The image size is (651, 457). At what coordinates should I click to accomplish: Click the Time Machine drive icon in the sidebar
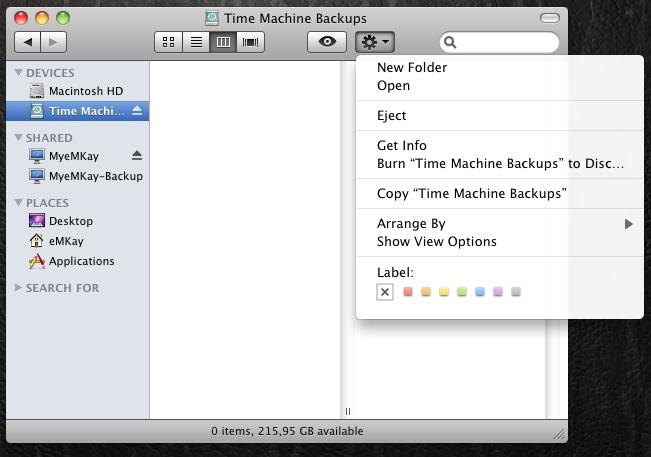tap(37, 111)
